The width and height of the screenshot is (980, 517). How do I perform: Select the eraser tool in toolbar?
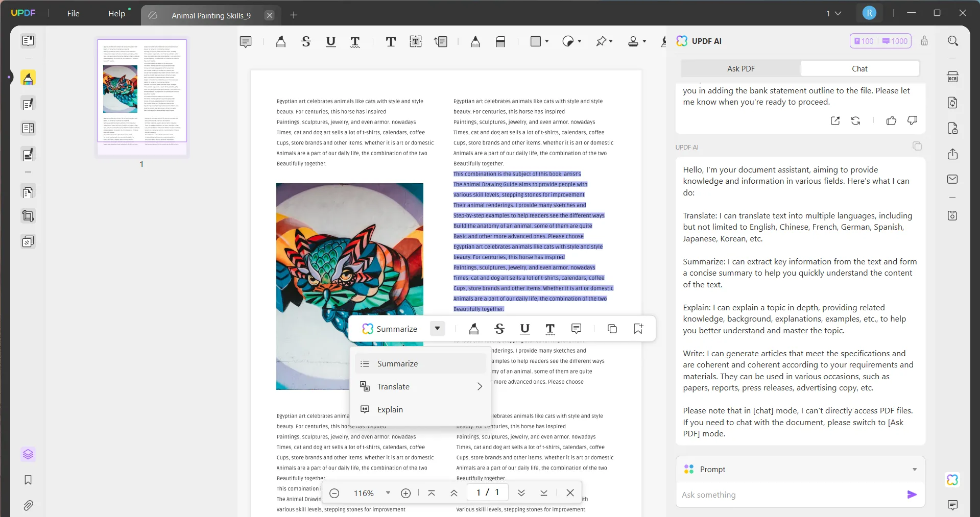click(x=500, y=42)
